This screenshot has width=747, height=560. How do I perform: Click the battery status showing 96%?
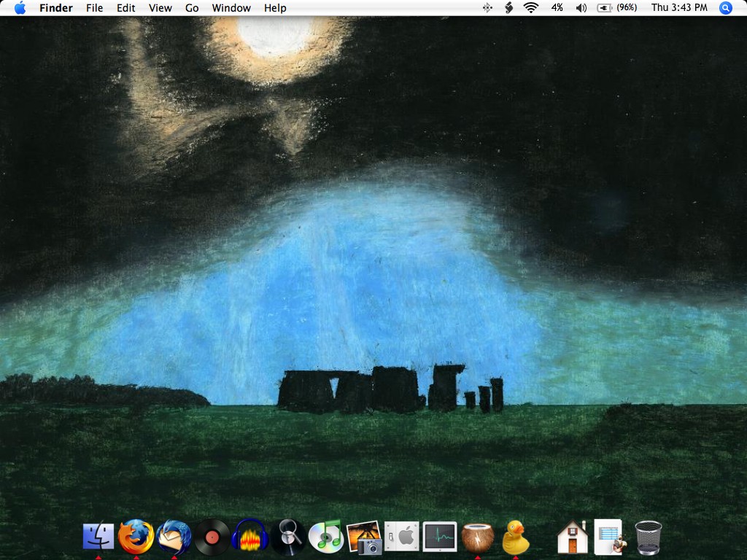pos(617,7)
